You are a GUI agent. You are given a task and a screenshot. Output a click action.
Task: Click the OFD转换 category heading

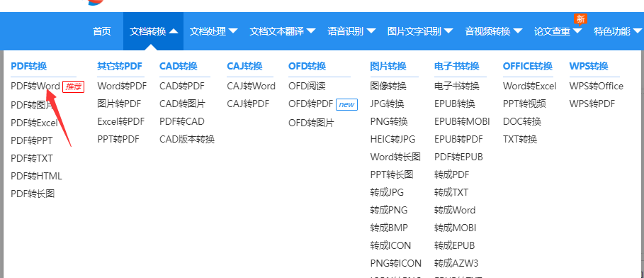[307, 66]
